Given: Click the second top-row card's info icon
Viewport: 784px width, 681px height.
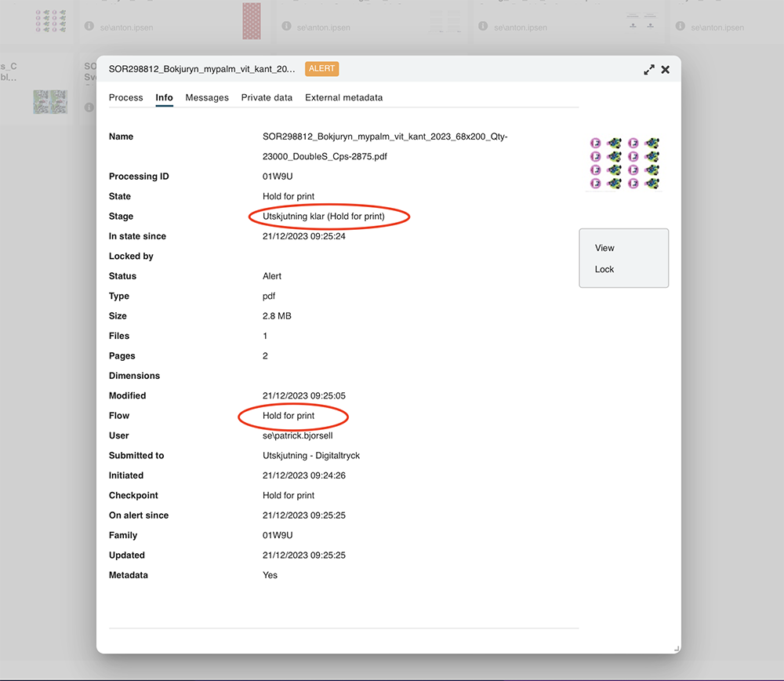Looking at the screenshot, I should 287,27.
